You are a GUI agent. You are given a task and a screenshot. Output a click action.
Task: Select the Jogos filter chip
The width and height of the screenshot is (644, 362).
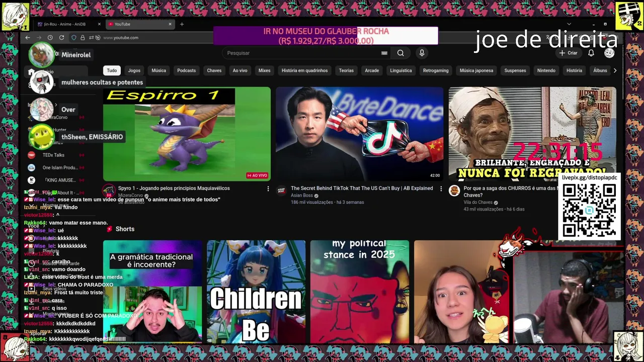(134, 70)
